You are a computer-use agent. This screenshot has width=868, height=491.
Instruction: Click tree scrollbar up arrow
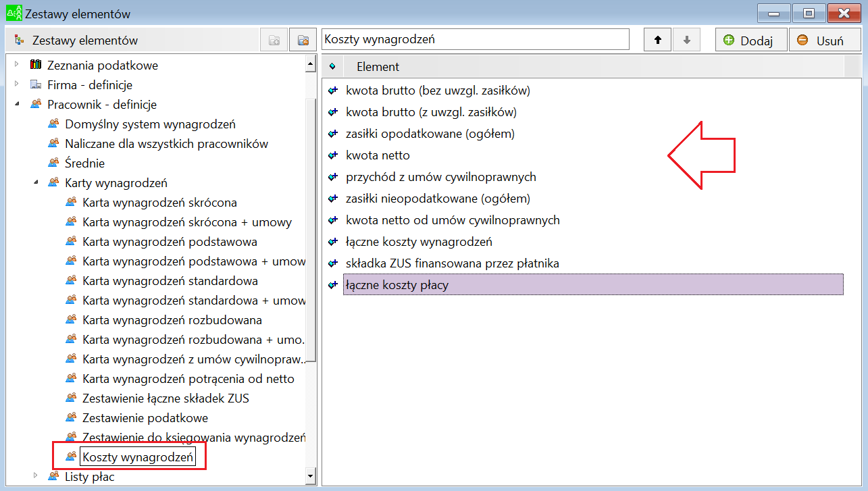[311, 65]
